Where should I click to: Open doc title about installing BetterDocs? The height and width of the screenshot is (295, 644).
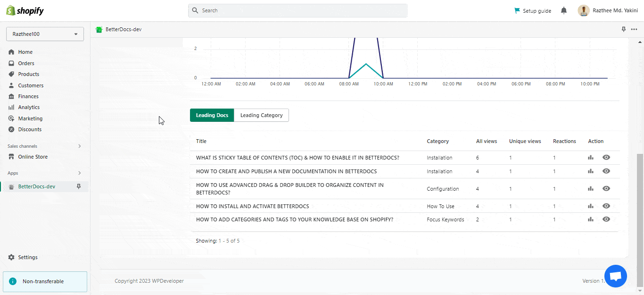point(253,206)
